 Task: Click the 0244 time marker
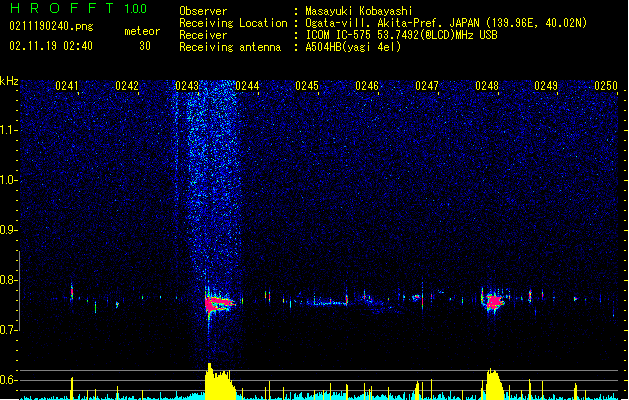pyautogui.click(x=247, y=86)
